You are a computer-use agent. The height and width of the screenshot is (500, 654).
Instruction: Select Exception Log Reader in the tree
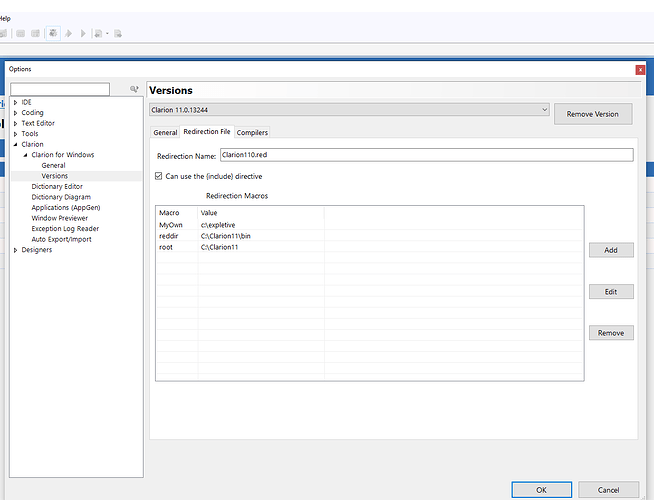pos(67,229)
